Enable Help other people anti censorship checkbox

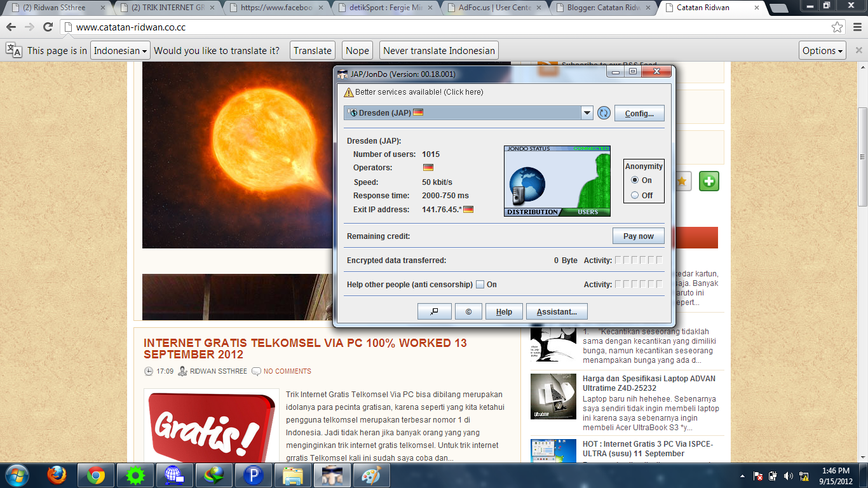[x=480, y=285]
